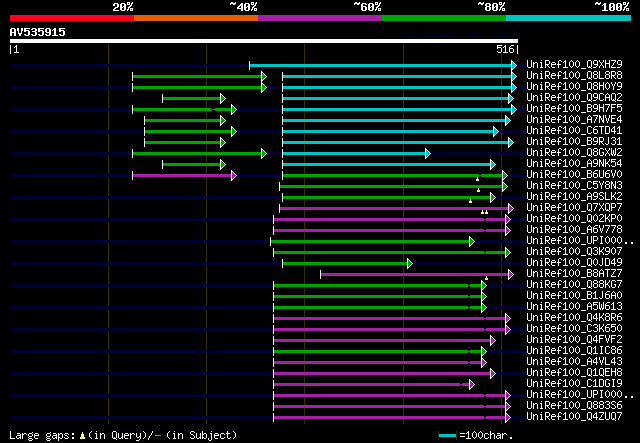Click the 516 query end position label
The image size is (640, 443).
505,49
